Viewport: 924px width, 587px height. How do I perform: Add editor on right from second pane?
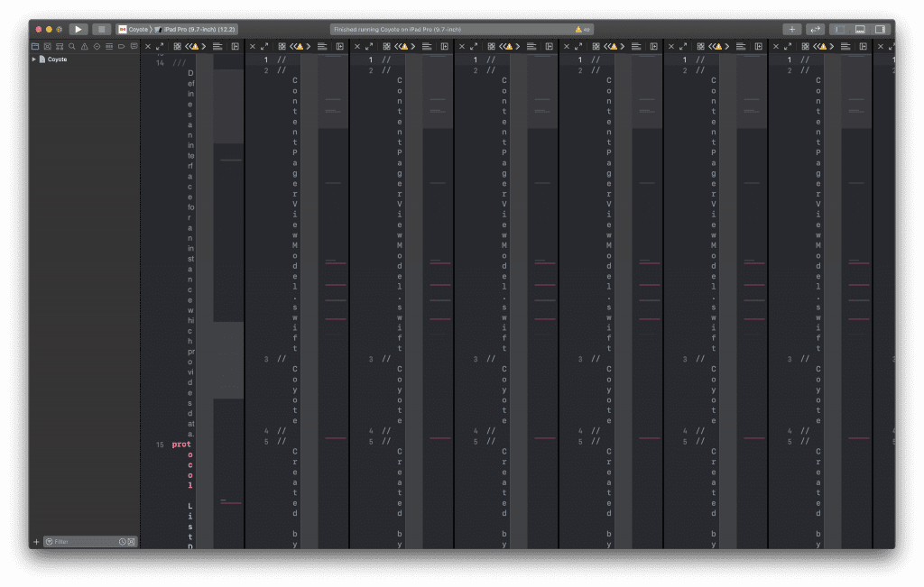point(340,47)
